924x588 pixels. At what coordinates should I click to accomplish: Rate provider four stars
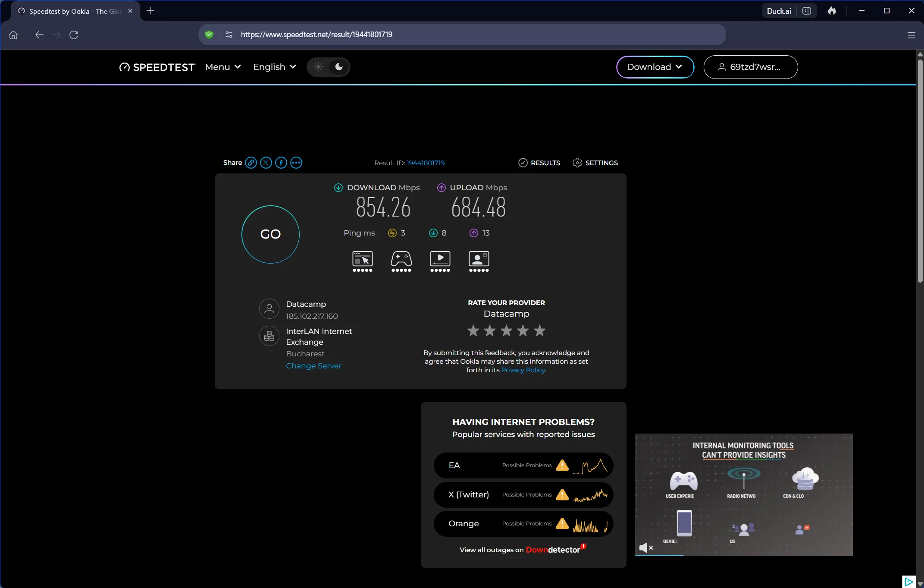523,330
